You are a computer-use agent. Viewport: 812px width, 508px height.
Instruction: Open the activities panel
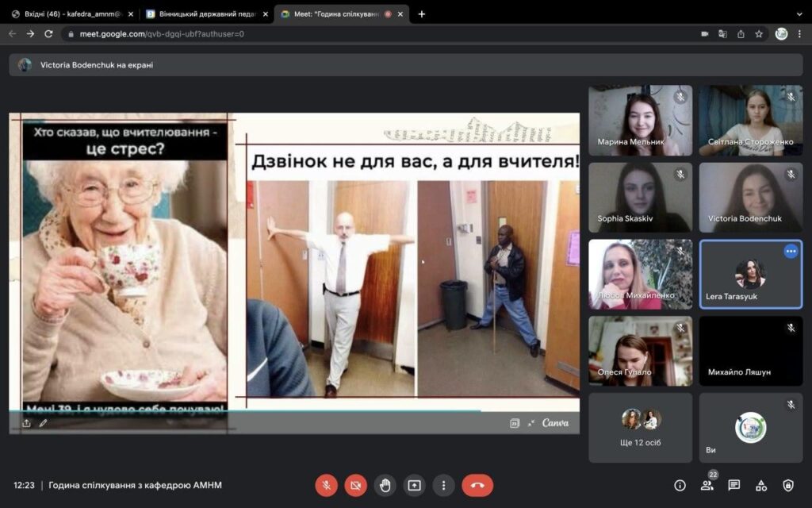(x=761, y=485)
